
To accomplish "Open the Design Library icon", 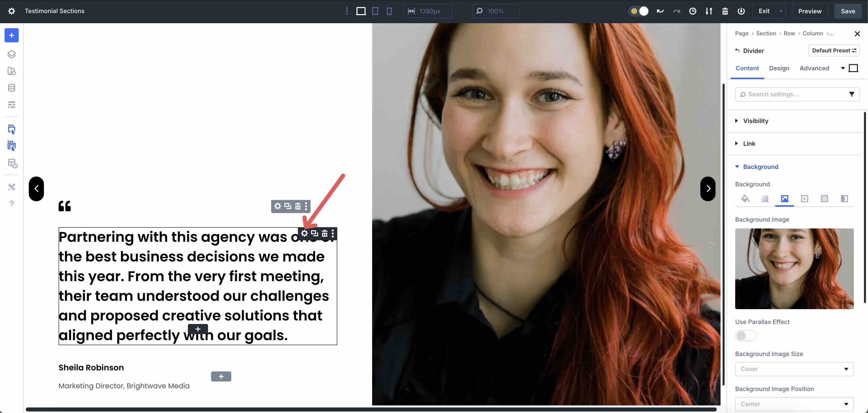I will pos(11,71).
